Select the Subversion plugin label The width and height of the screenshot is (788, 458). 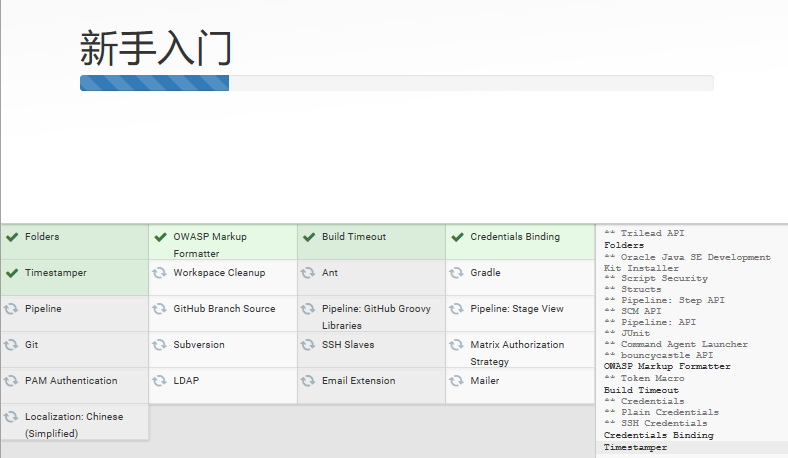(199, 345)
